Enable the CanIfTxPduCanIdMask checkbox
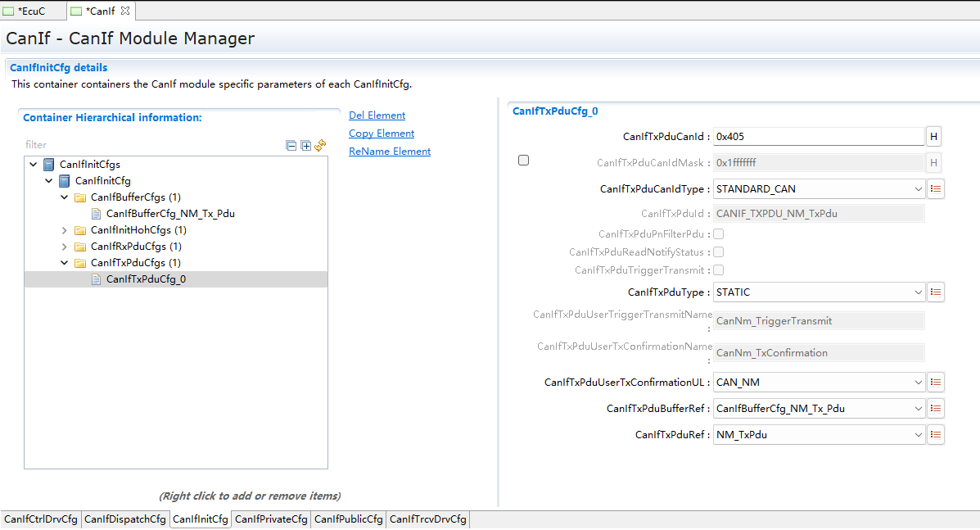The height and width of the screenshot is (530, 980). pyautogui.click(x=524, y=161)
